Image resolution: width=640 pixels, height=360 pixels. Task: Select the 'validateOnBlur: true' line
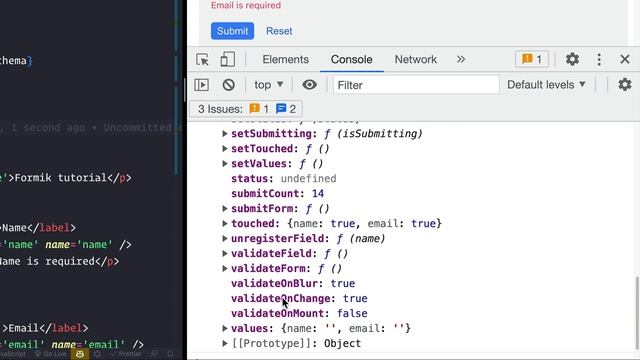pos(293,283)
